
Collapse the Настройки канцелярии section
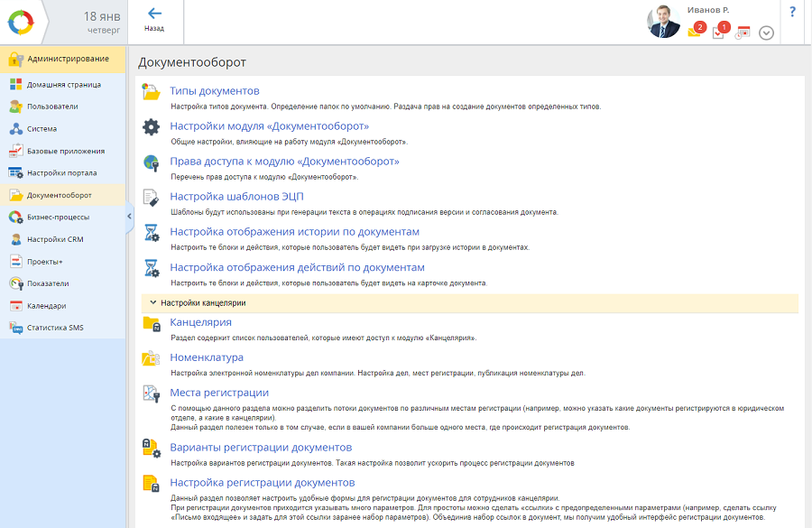click(x=153, y=303)
